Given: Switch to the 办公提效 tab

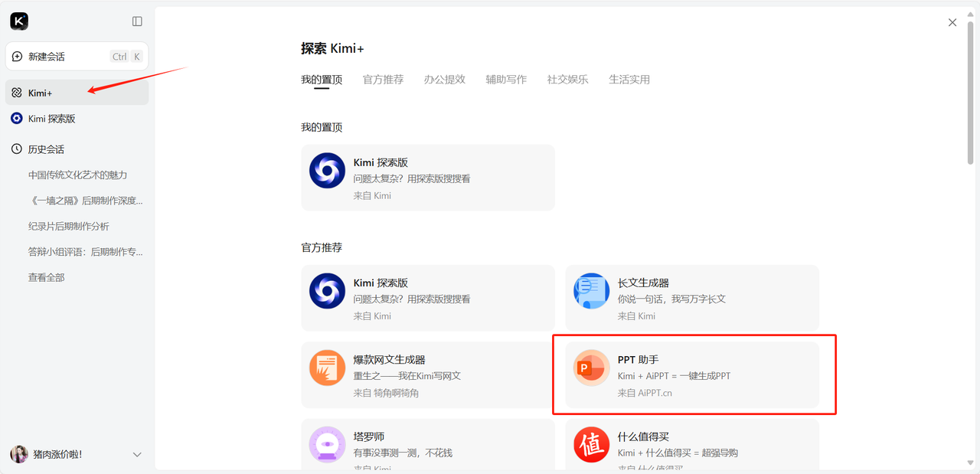Looking at the screenshot, I should 445,80.
